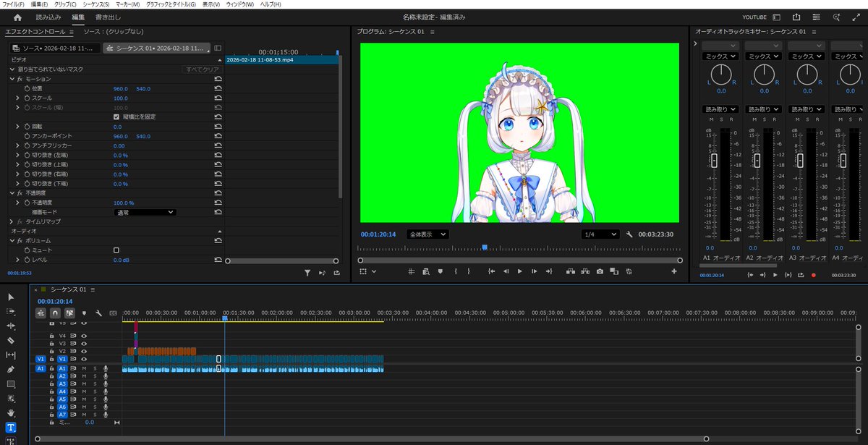Select the Type tool

(x=11, y=427)
